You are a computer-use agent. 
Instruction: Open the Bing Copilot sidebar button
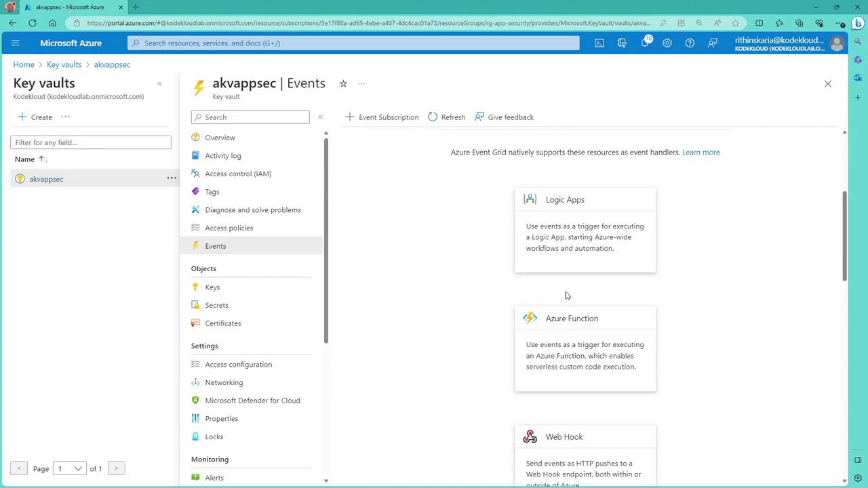(858, 23)
